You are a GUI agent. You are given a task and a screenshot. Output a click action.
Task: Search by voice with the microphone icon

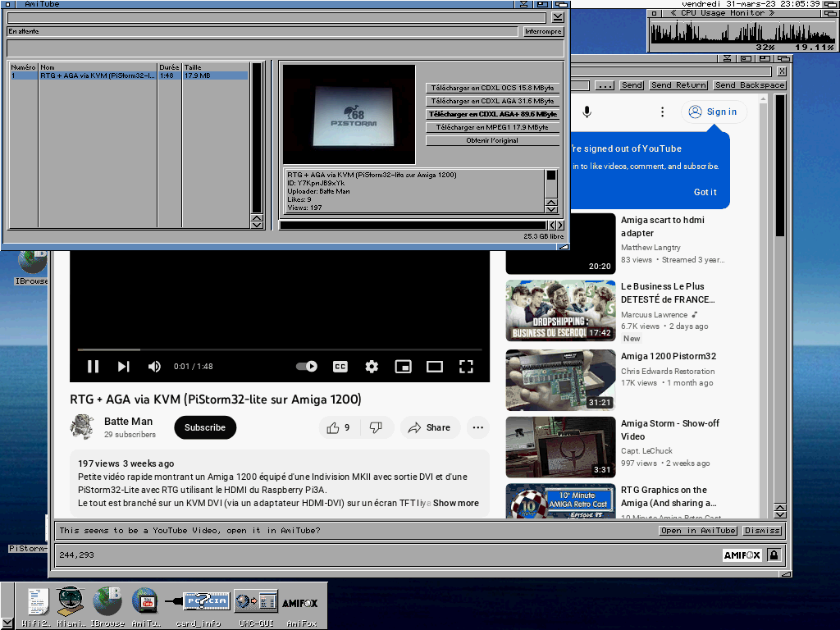(587, 112)
